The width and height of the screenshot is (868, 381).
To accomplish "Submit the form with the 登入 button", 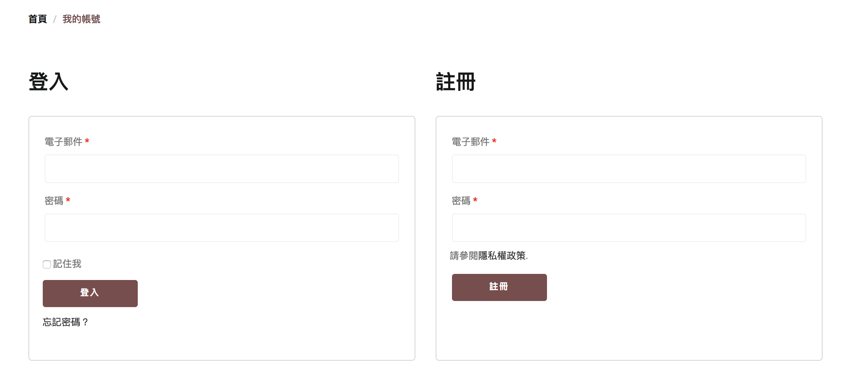I will click(x=90, y=294).
